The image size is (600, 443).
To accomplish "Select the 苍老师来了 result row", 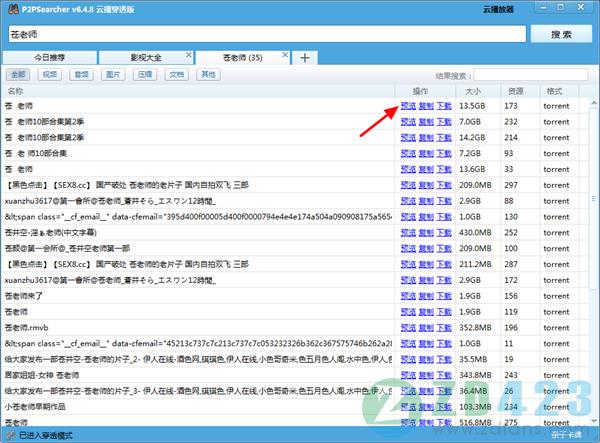I will pos(295,296).
